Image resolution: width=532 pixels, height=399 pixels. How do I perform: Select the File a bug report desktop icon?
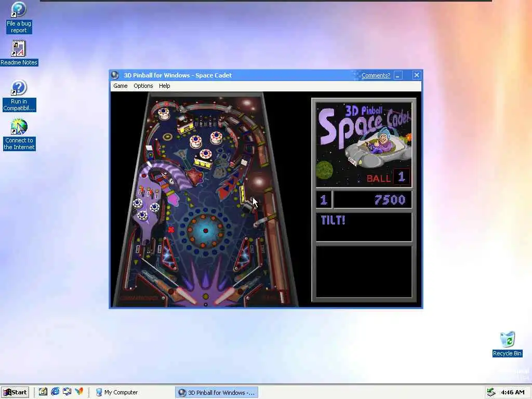coord(19,17)
